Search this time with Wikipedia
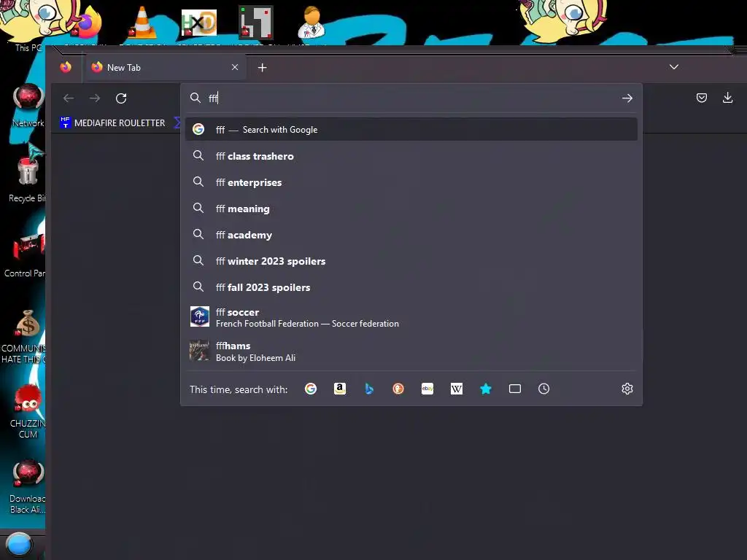Screen dimensions: 747x560 click(457, 389)
